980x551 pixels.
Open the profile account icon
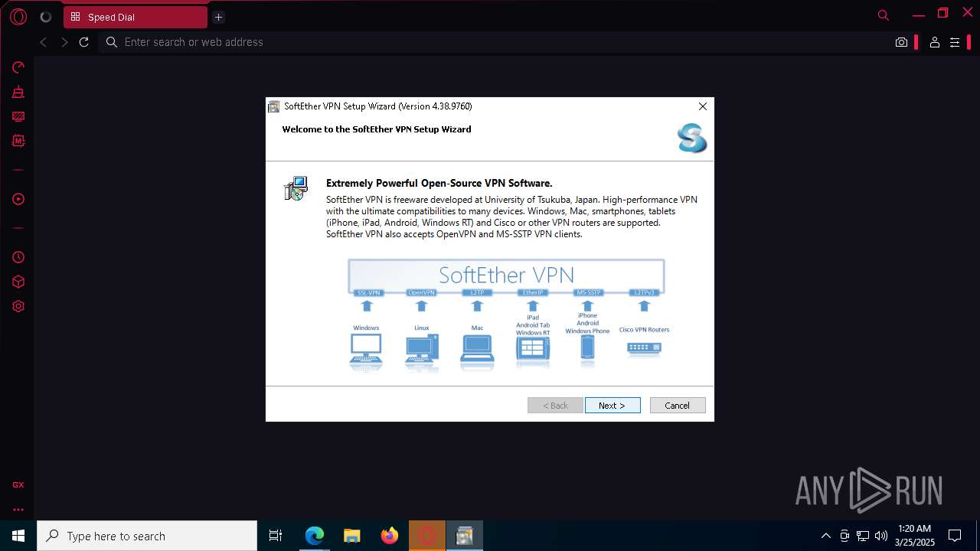934,42
